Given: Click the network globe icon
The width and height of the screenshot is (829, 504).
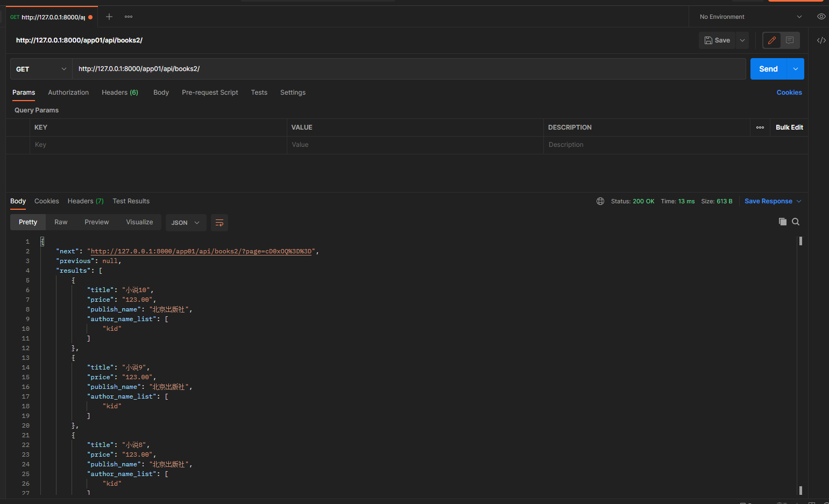Looking at the screenshot, I should click(600, 201).
